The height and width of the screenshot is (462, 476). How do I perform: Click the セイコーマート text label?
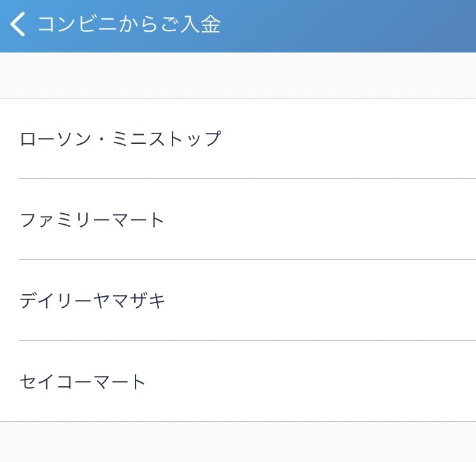coord(82,382)
